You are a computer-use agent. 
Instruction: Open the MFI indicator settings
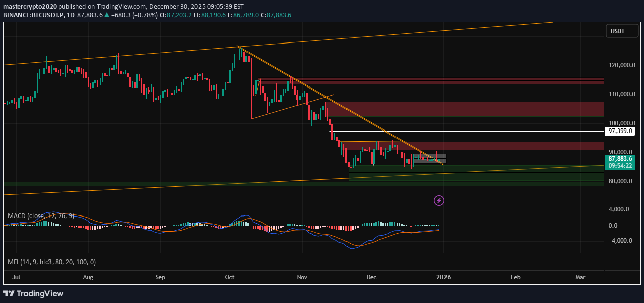tap(51, 262)
